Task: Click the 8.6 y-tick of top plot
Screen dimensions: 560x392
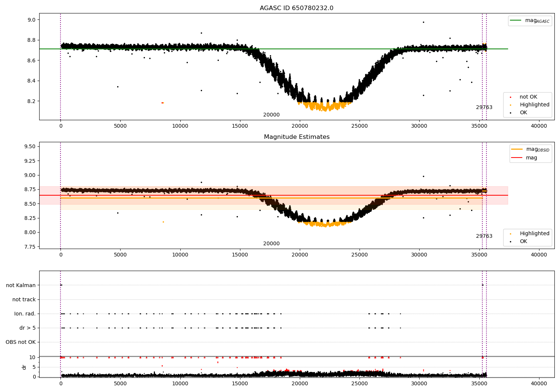Action: click(x=31, y=60)
